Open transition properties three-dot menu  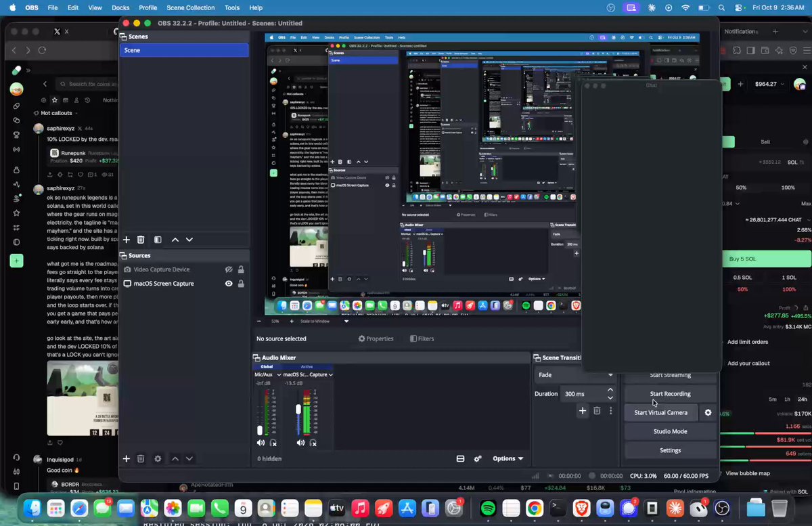click(x=611, y=411)
